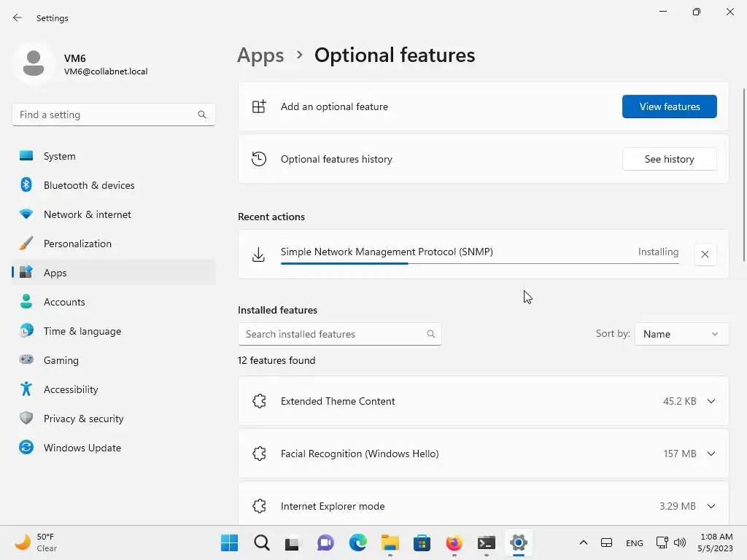This screenshot has width=747, height=560.
Task: Expand the Extended Theme Content feature
Action: (711, 401)
